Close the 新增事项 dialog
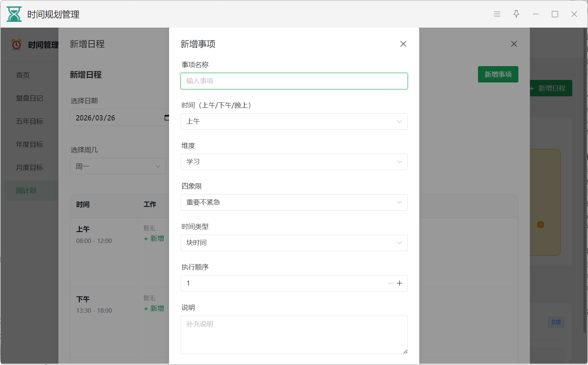The height and width of the screenshot is (365, 588). 403,44
